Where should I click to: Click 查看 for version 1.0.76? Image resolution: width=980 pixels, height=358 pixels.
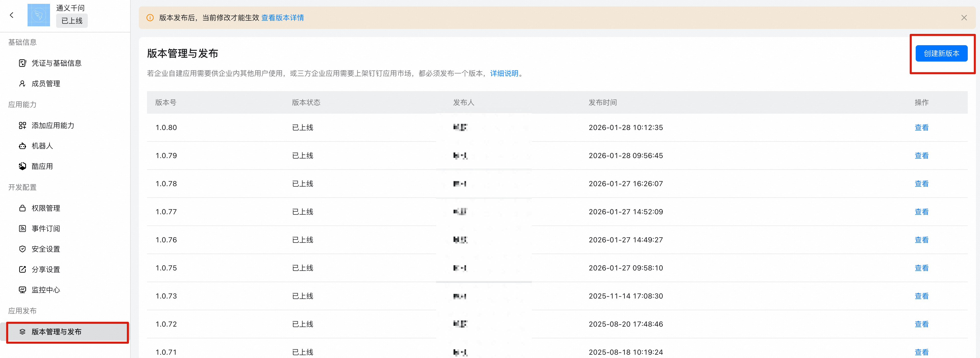[921, 240]
